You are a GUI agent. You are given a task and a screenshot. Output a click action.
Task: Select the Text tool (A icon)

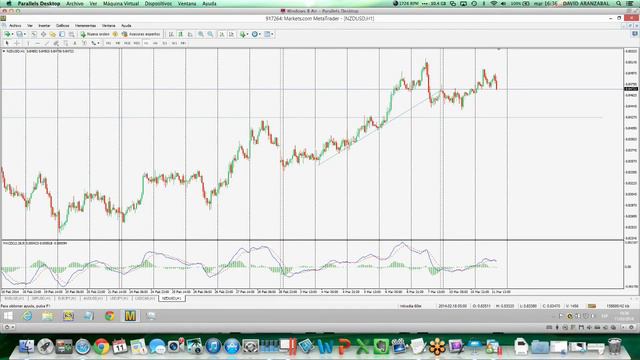click(75, 43)
